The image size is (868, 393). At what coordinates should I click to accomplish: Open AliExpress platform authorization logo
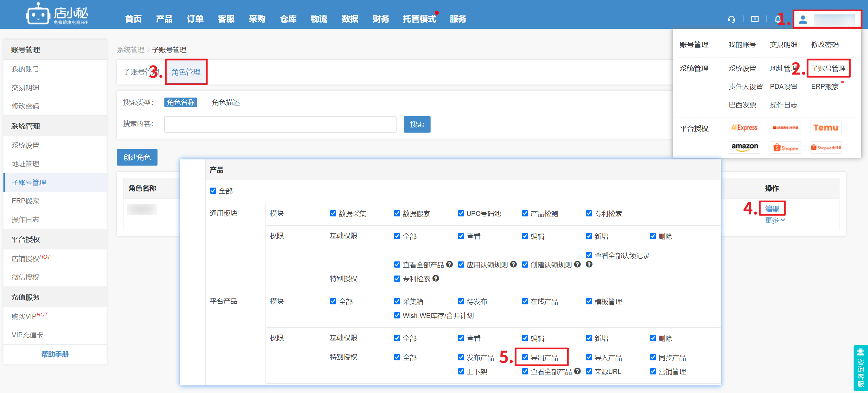click(x=744, y=128)
